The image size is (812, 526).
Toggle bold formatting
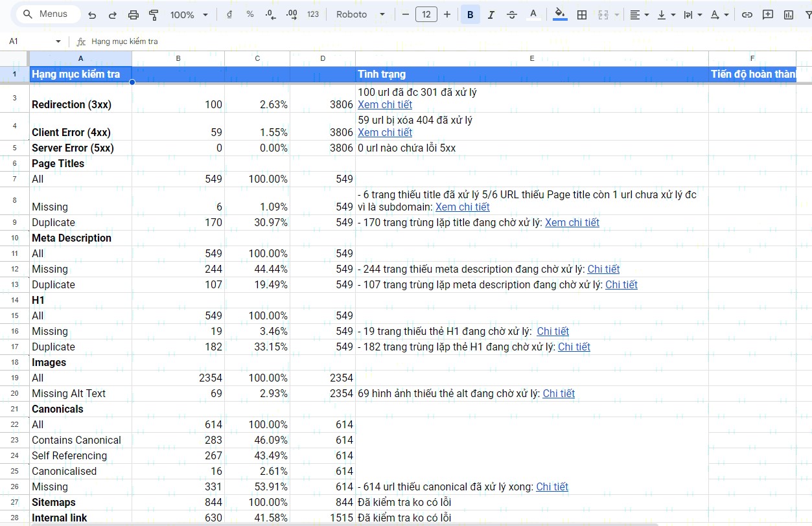[x=470, y=15]
